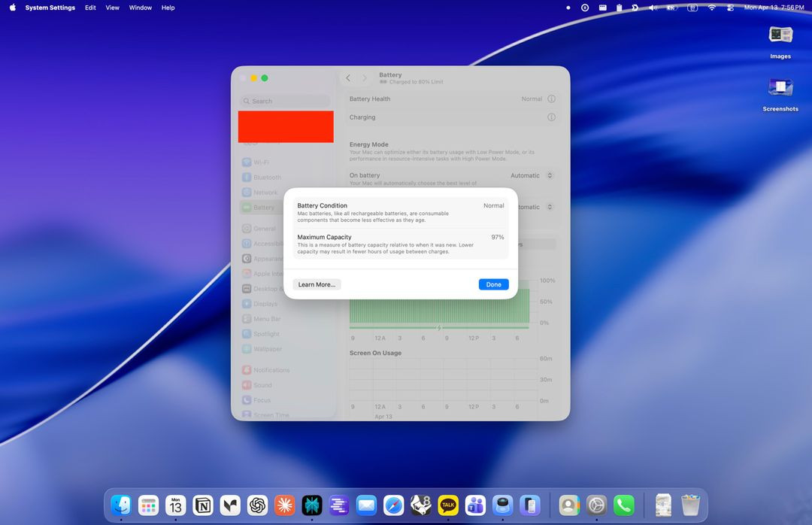Click the volume icon in menu bar
812x525 pixels.
tap(653, 8)
